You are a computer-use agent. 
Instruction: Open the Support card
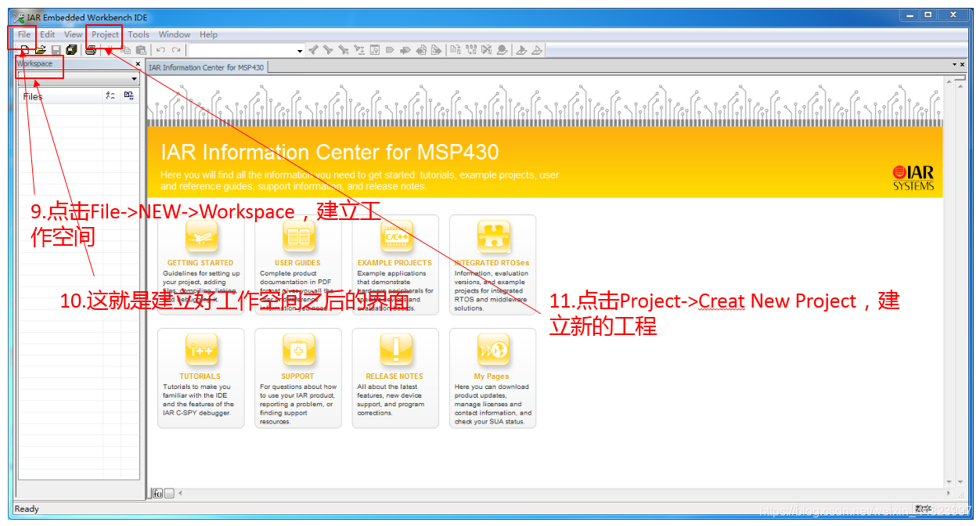pyautogui.click(x=297, y=378)
